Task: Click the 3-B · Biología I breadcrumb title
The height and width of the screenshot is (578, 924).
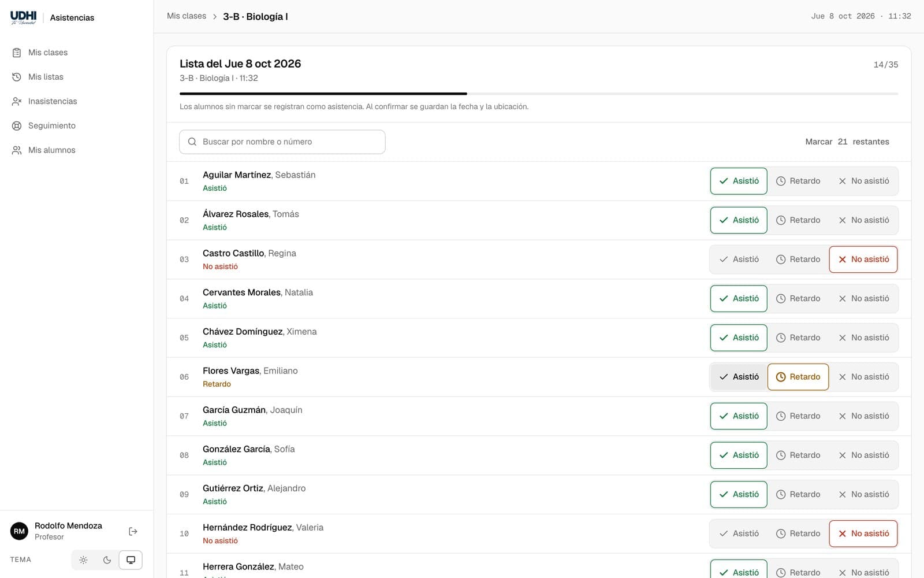Action: [x=255, y=17]
